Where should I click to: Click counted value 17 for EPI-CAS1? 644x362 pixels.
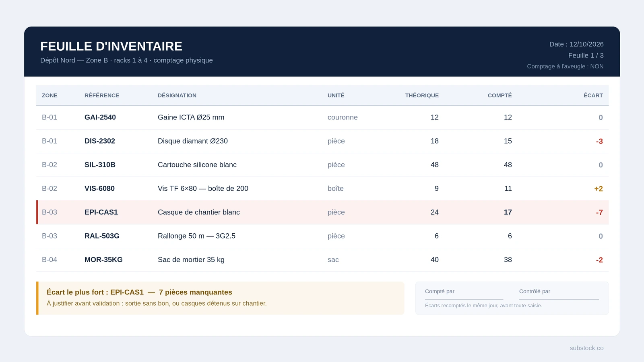point(508,212)
